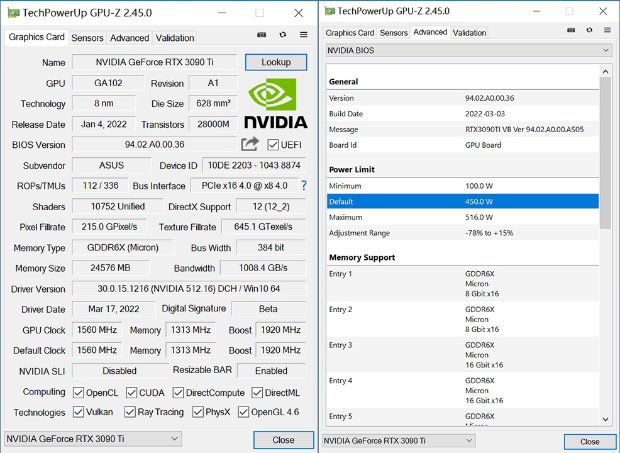Click the Resizable BAR Enabled value
The image size is (620, 453).
271,370
